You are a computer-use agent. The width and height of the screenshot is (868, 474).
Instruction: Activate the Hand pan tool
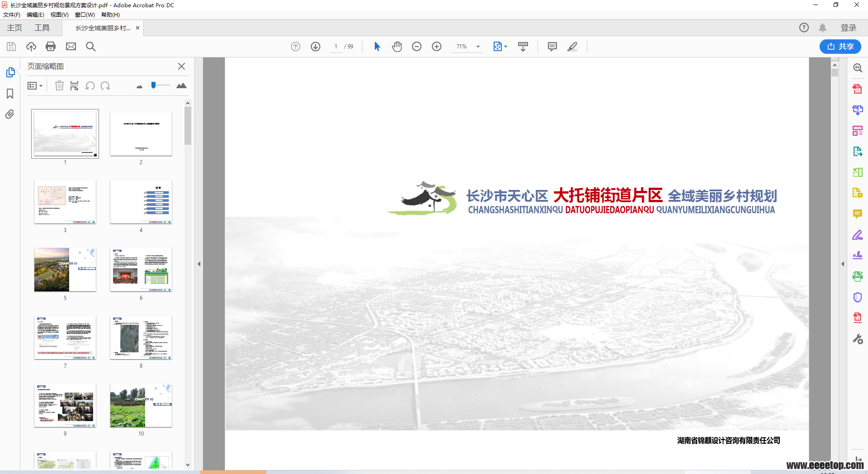tap(397, 47)
